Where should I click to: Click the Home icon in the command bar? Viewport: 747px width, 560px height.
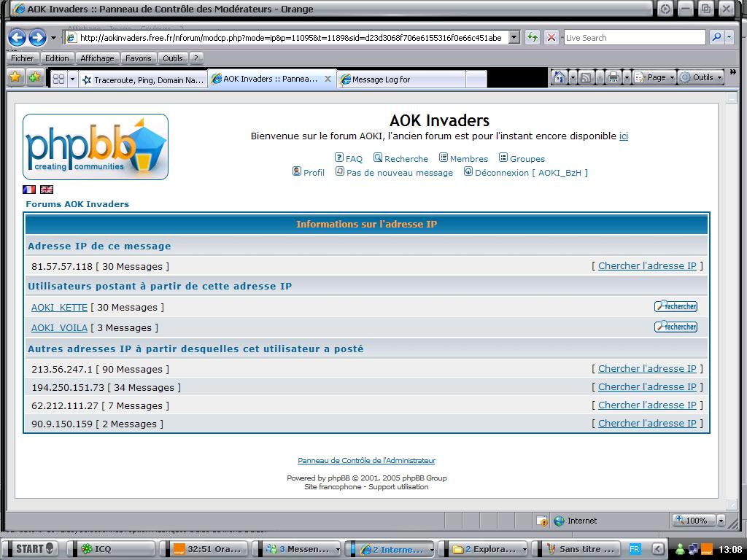pos(560,77)
